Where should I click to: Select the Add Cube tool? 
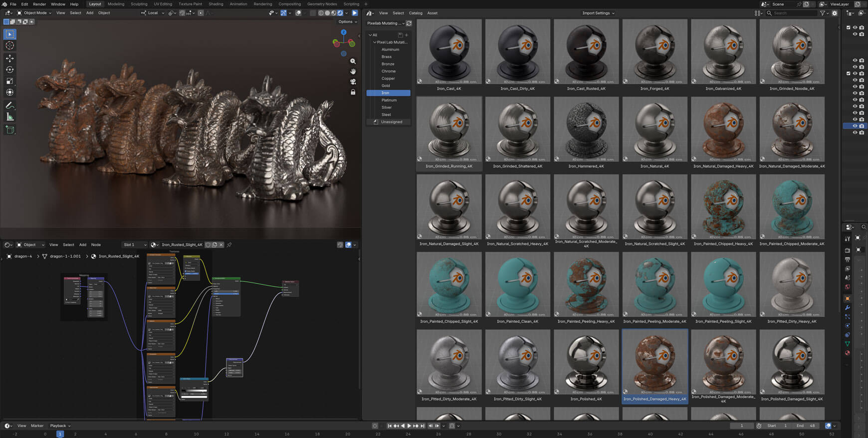(9, 130)
